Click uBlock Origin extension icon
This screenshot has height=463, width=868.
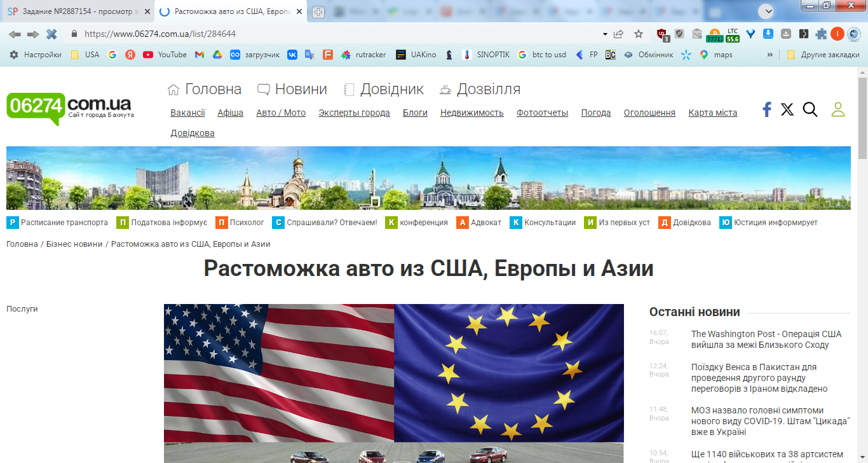point(662,34)
